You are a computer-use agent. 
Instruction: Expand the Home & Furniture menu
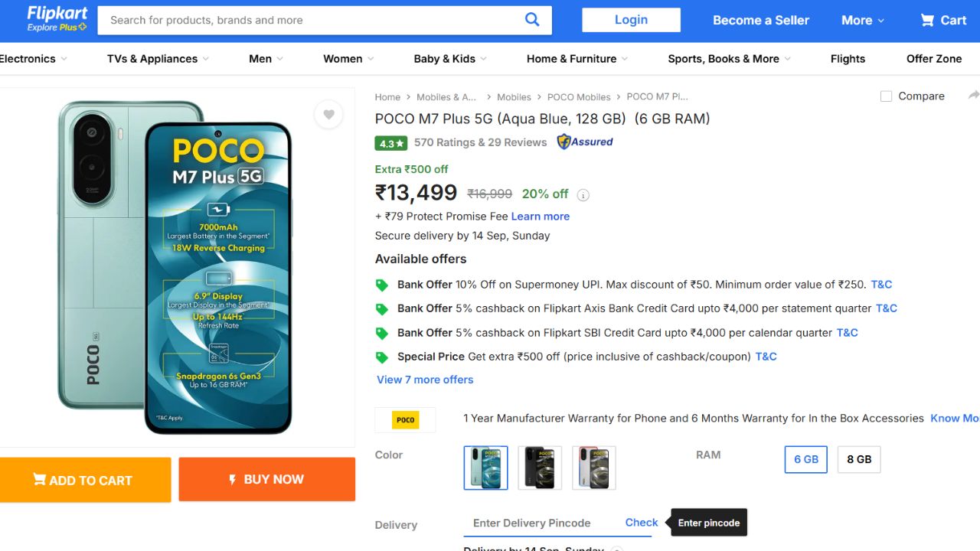577,59
